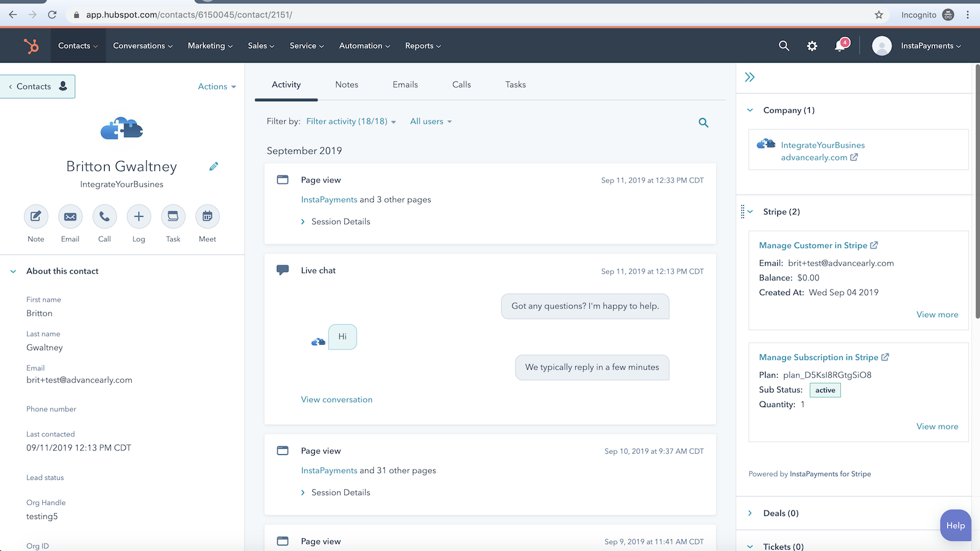
Task: Bookmark this page with star icon
Action: click(x=879, y=15)
